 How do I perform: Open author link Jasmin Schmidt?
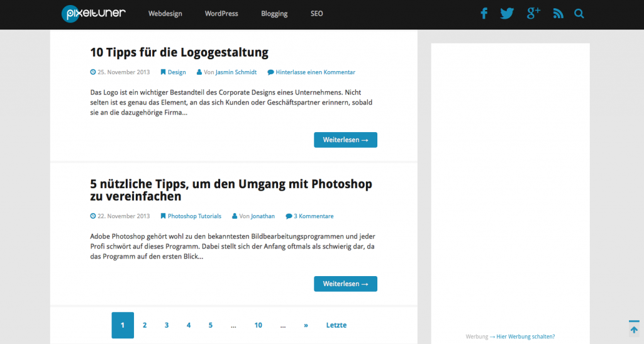[236, 72]
